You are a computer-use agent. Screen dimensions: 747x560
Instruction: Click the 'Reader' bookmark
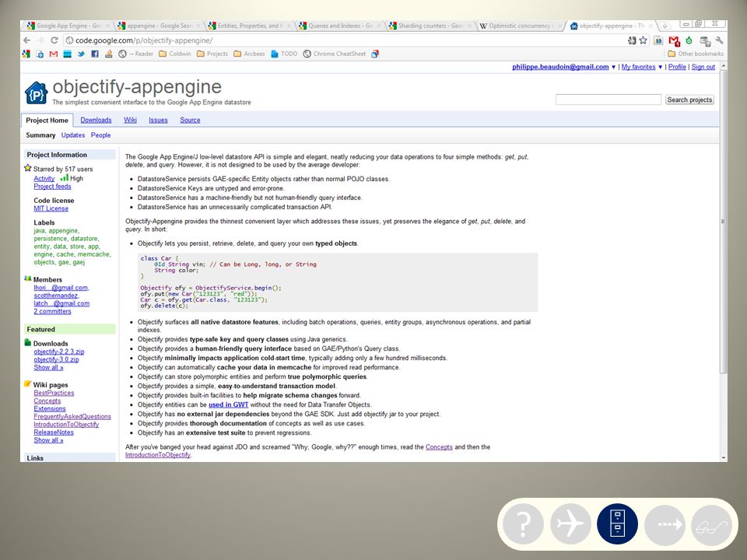(x=136, y=54)
